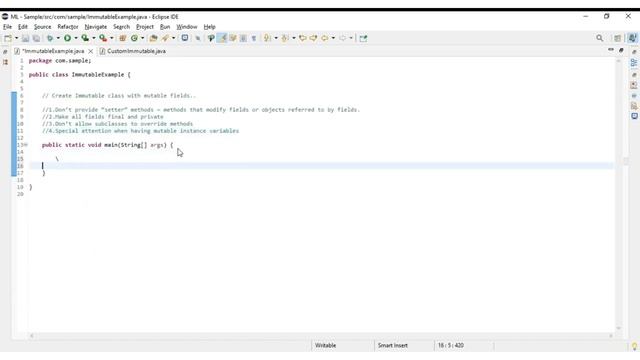Navigate Back to previous location icon
640x360 pixels.
pos(324,38)
